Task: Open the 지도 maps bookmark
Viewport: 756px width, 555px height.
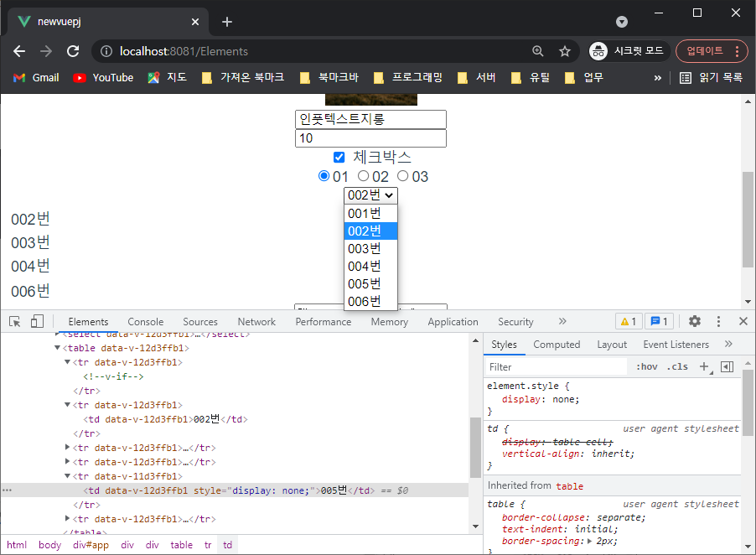Action: [168, 78]
